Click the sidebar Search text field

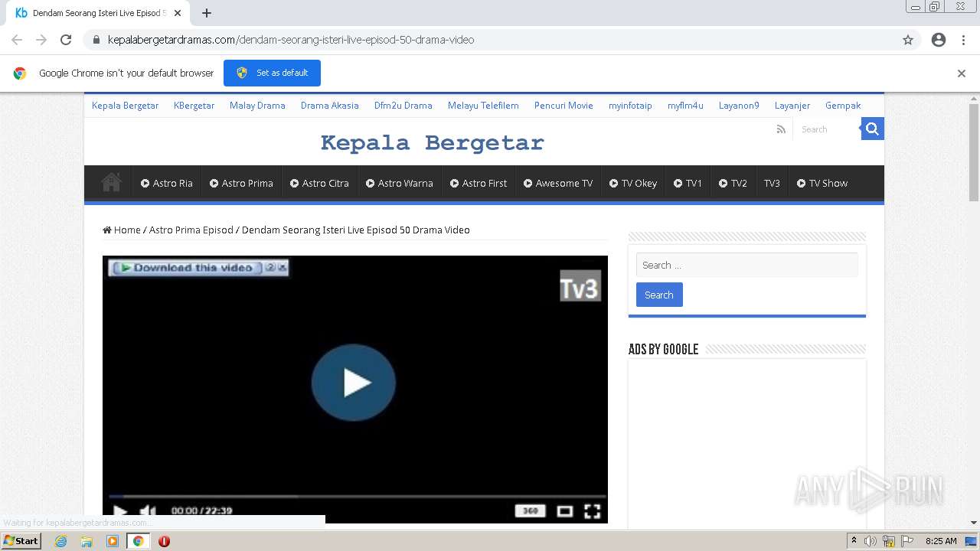coord(746,265)
